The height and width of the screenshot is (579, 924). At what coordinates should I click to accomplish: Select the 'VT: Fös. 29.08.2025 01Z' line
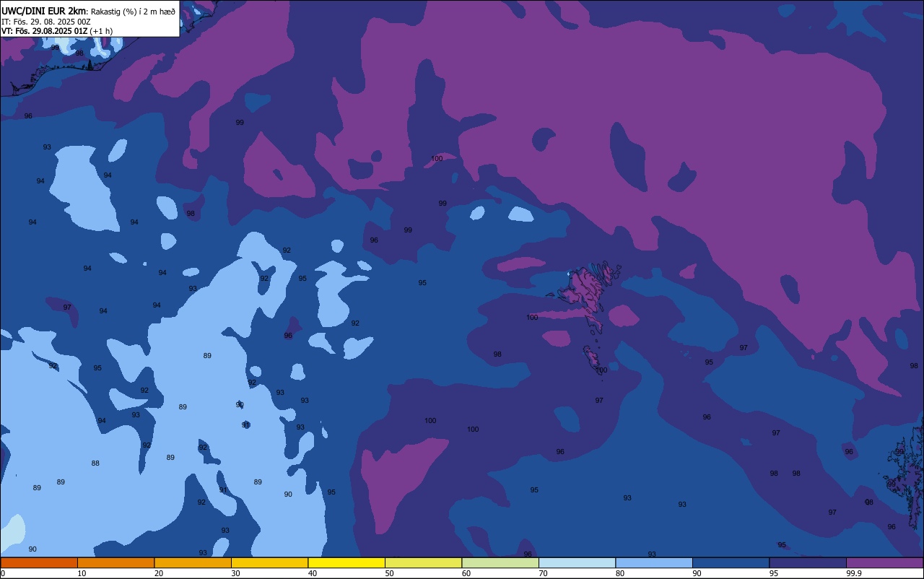44,31
